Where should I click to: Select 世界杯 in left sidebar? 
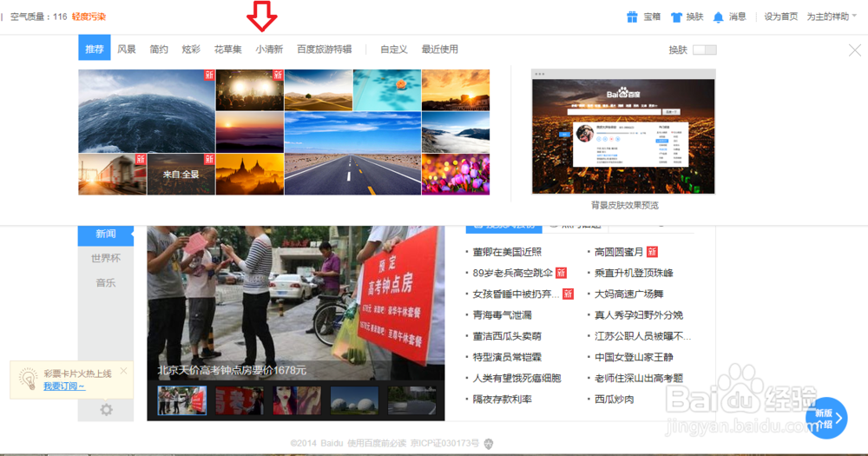pos(105,258)
